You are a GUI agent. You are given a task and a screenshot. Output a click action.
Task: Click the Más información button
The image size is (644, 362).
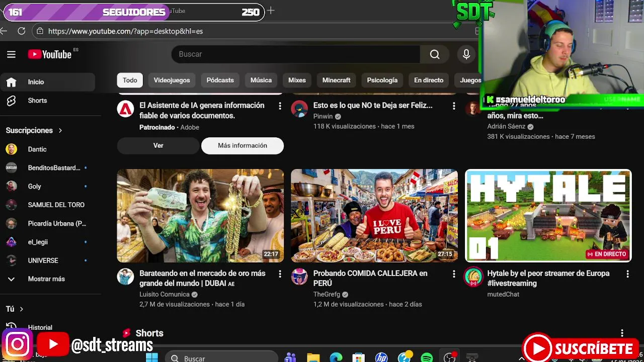(243, 145)
